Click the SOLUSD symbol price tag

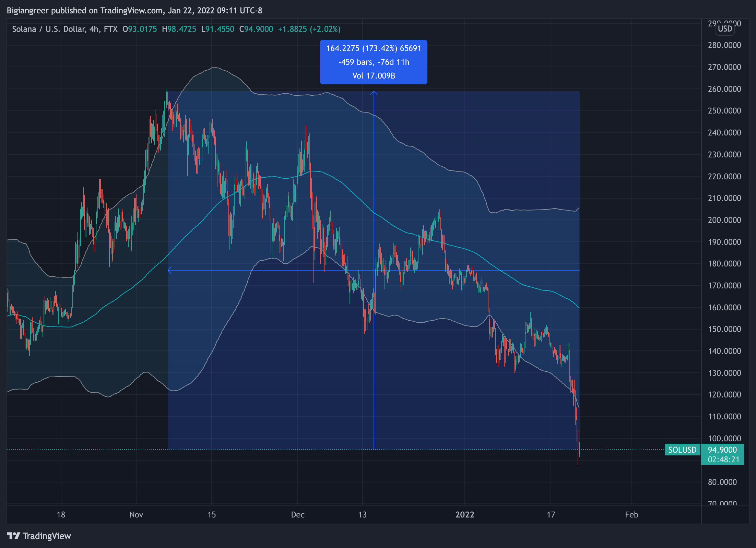[682, 450]
